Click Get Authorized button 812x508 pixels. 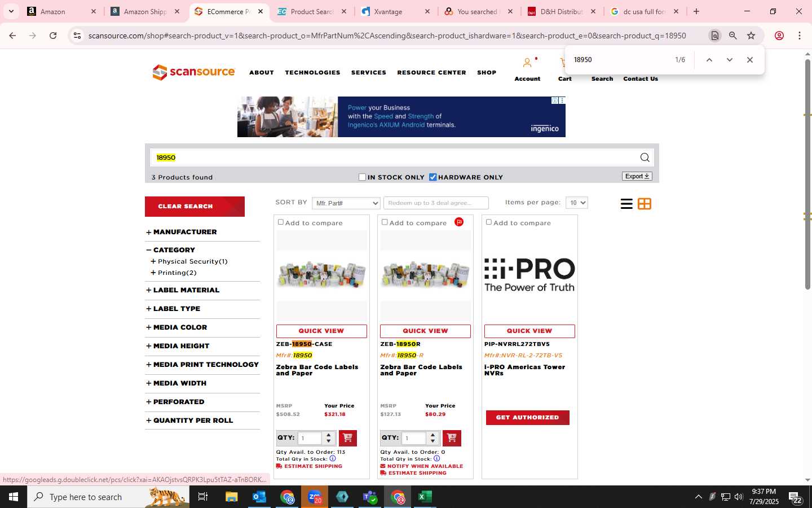click(528, 418)
